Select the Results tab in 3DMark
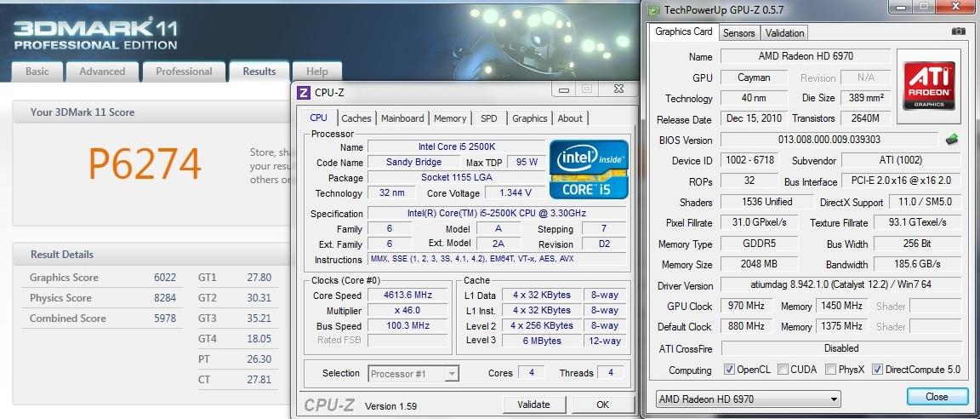Screen dimensions: 980x419 (x=259, y=72)
